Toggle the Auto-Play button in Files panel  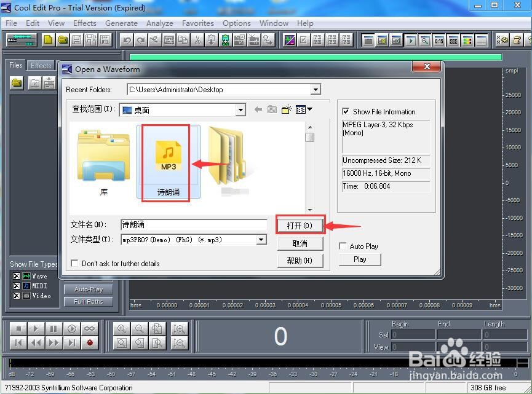click(x=88, y=290)
